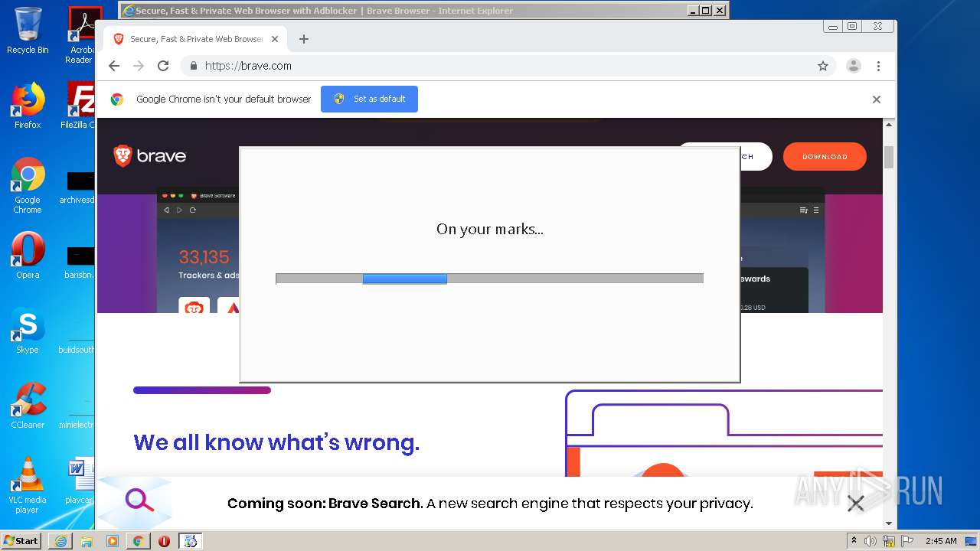Go back with the browser back arrow

tap(114, 66)
